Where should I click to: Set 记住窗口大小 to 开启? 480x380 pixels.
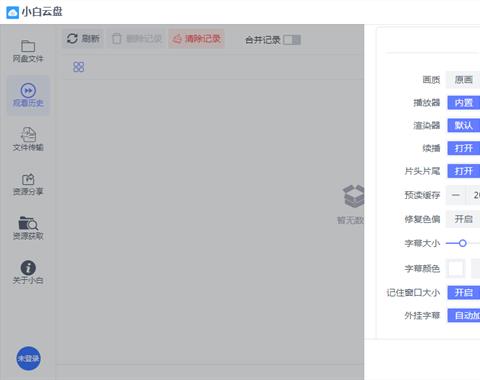pos(464,293)
